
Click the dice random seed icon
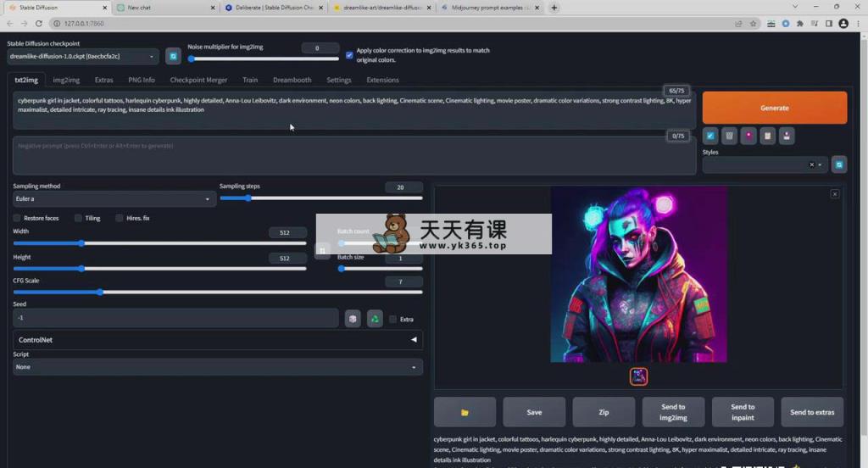[x=353, y=319]
